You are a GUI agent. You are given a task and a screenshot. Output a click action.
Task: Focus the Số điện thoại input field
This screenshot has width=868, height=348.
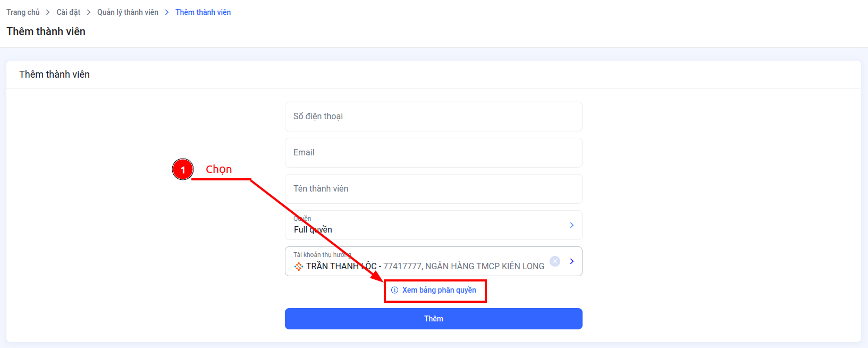click(x=434, y=117)
